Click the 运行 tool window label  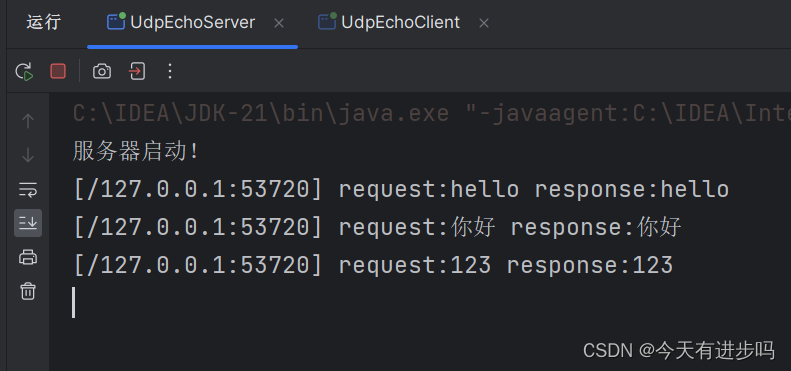(x=43, y=23)
